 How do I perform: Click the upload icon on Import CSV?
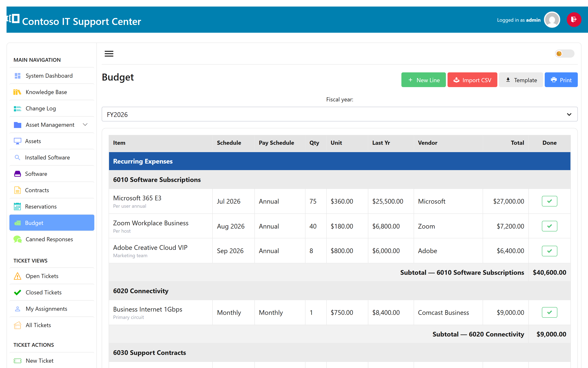click(x=456, y=80)
